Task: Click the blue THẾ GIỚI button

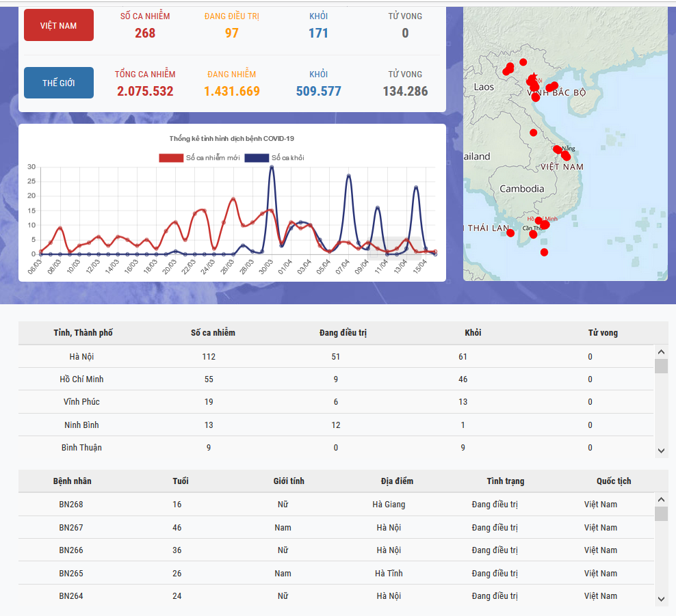Action: point(59,83)
